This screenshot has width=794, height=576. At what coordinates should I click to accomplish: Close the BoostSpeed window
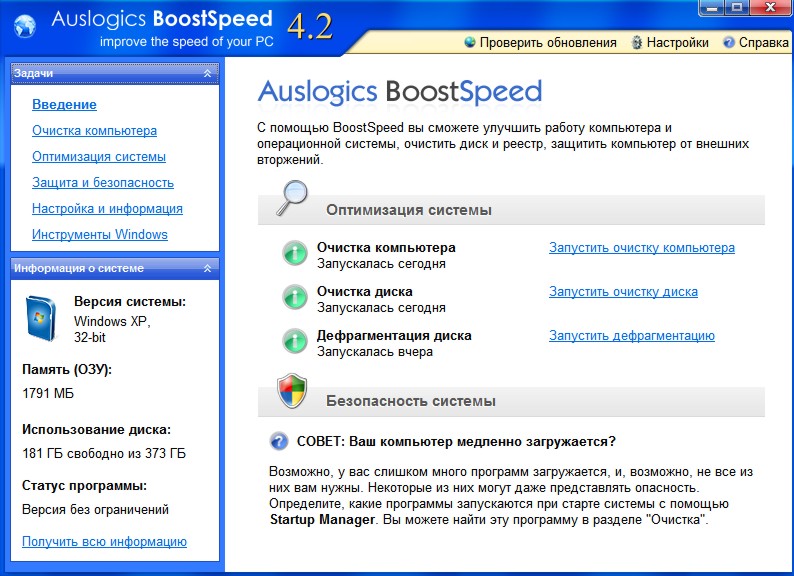point(770,7)
